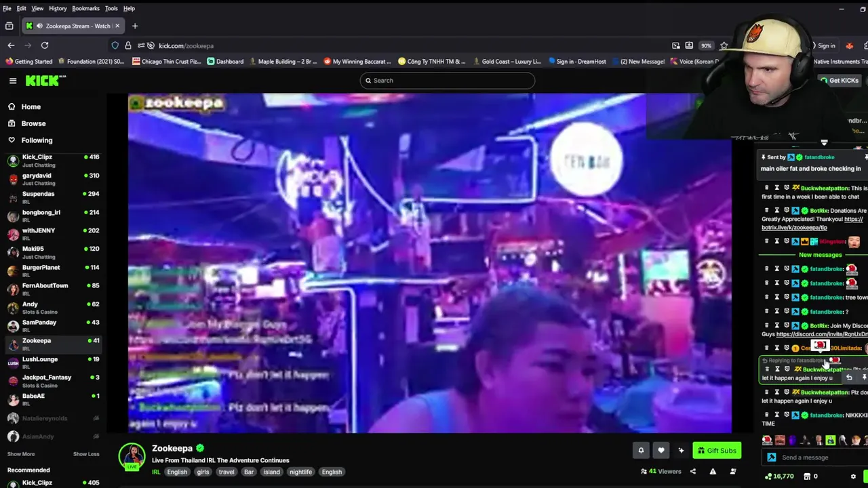Screen dimensions: 868x488
Task: Open bongbong_irl channel in following list
Action: tap(53, 216)
